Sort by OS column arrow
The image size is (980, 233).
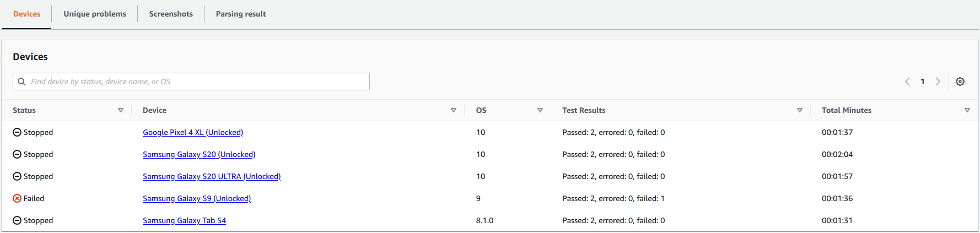540,110
